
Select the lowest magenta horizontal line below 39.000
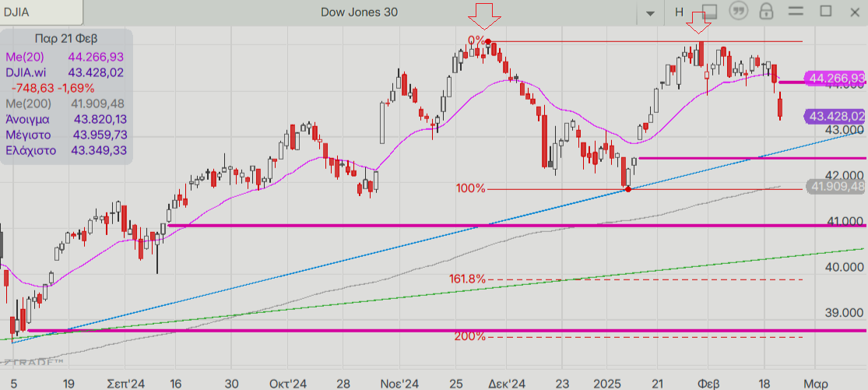point(446,330)
